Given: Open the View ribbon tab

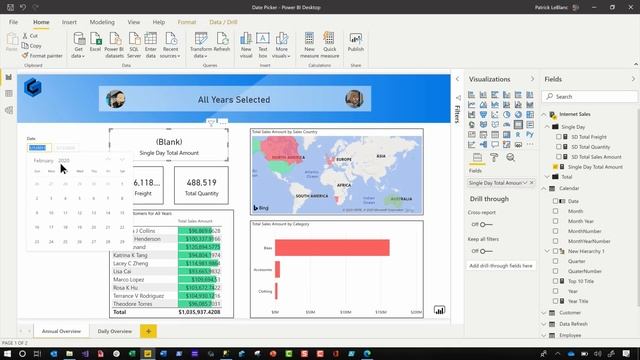Looking at the screenshot, I should (x=133, y=22).
